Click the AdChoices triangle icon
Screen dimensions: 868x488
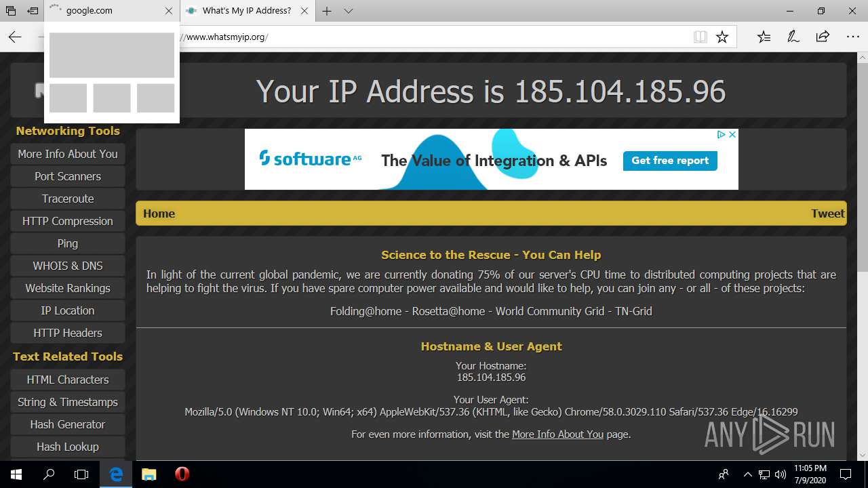click(x=722, y=135)
